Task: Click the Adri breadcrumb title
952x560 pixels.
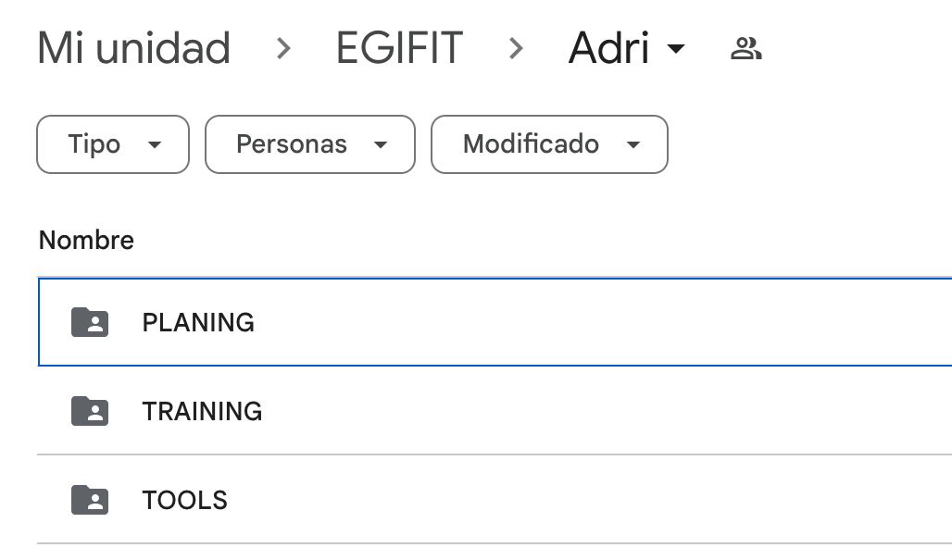Action: click(x=609, y=48)
